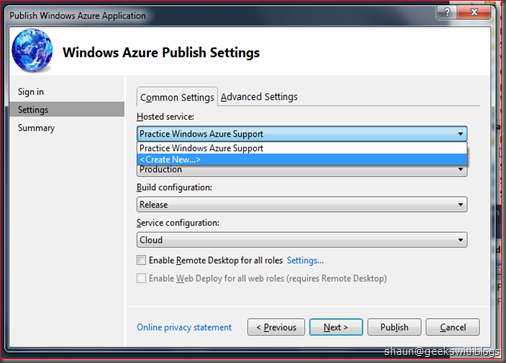Cancel the publish wizard

(453, 327)
